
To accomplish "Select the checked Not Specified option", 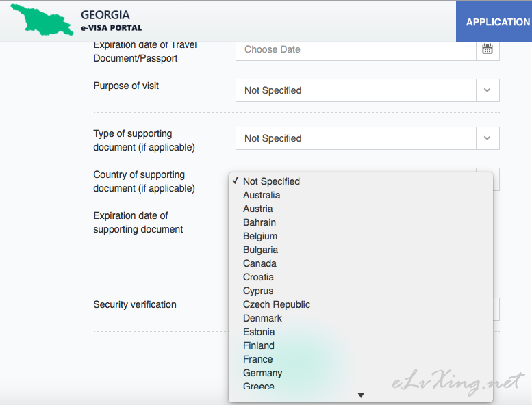I will pos(271,181).
